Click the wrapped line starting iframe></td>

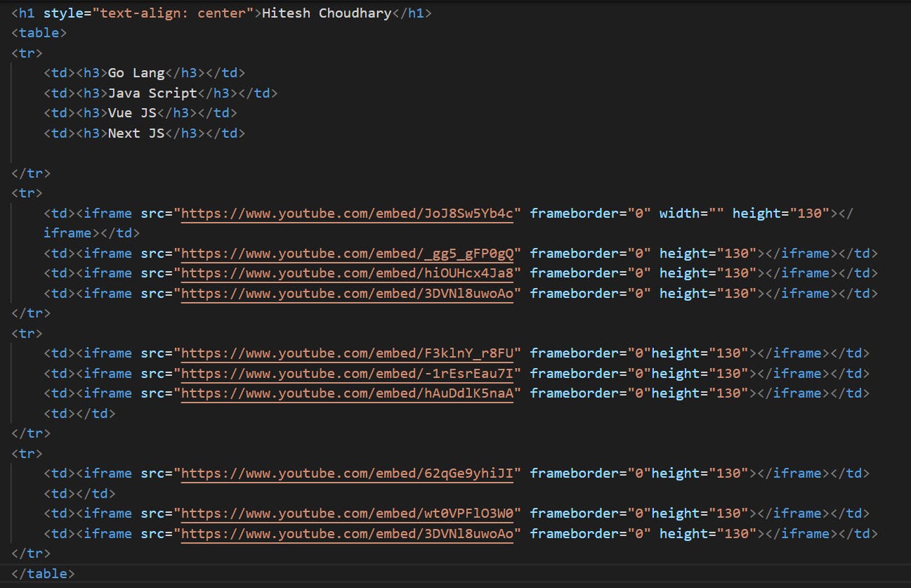coord(91,233)
